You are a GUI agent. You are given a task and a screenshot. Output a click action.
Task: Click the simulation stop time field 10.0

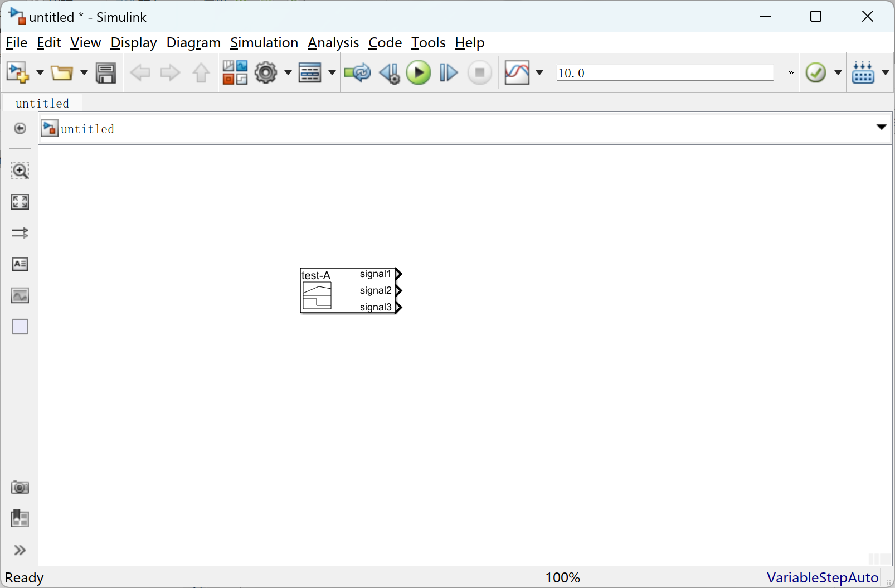(x=665, y=73)
